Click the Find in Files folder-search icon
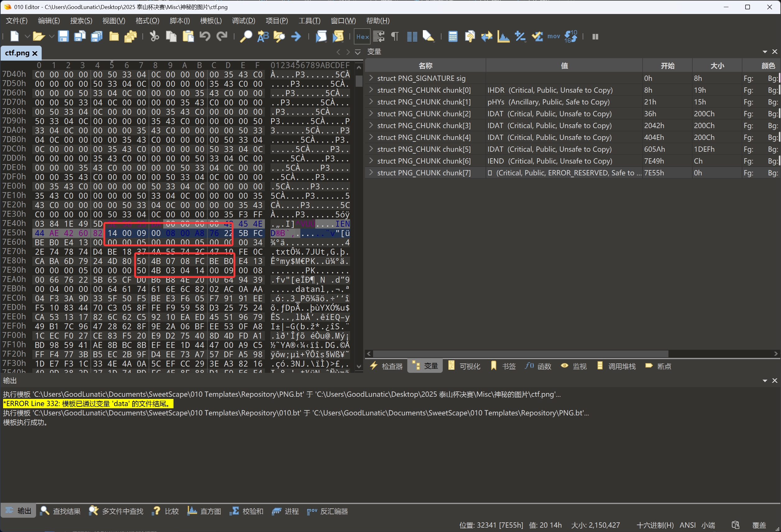781x532 pixels. [x=279, y=36]
